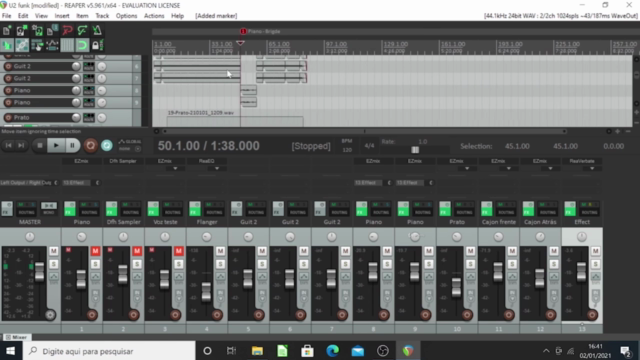Toggle Auto-crossfade toolbar button
The image size is (640, 360).
point(7,45)
